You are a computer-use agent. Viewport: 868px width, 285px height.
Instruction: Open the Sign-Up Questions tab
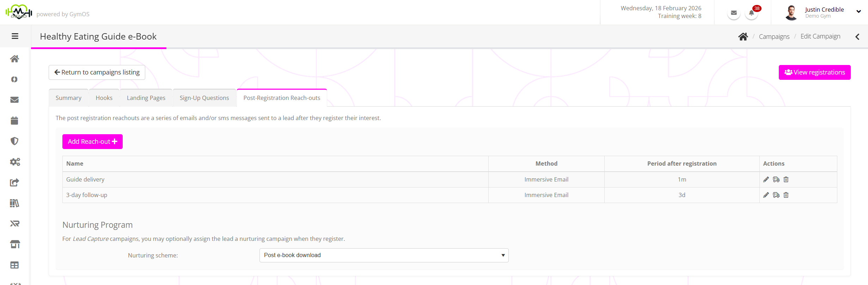[204, 98]
